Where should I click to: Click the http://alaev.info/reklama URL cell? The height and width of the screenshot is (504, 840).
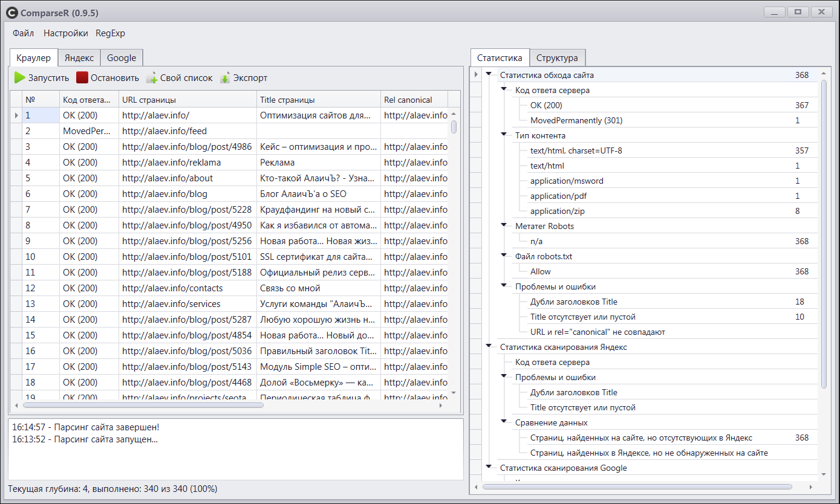point(187,163)
